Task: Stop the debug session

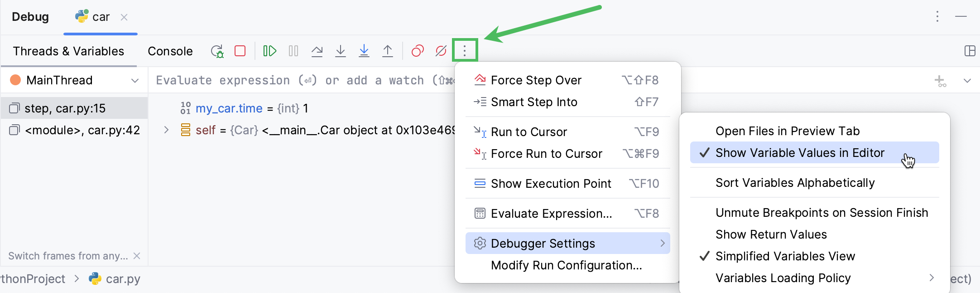Action: 240,51
